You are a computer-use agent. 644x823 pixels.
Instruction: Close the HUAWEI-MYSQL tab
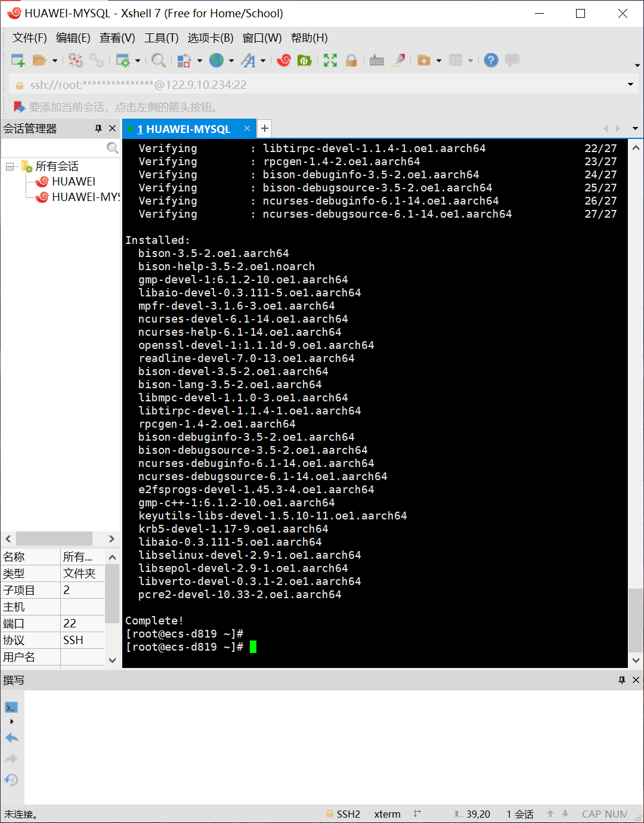247,128
